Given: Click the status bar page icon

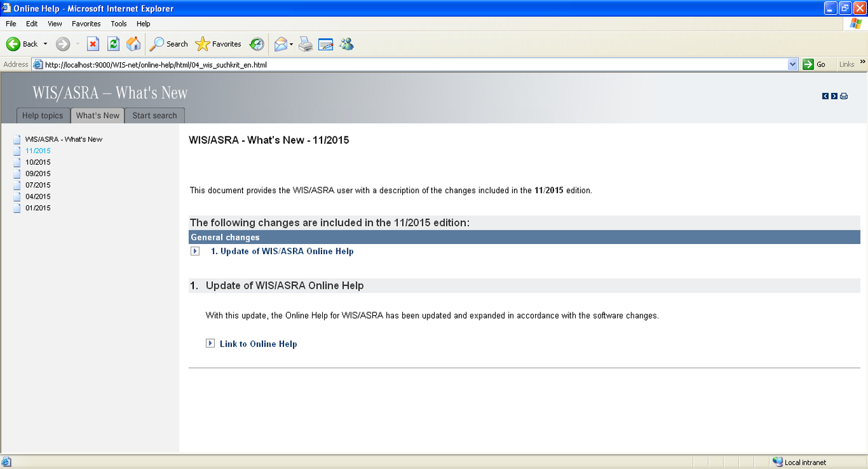Looking at the screenshot, I should (x=6, y=462).
